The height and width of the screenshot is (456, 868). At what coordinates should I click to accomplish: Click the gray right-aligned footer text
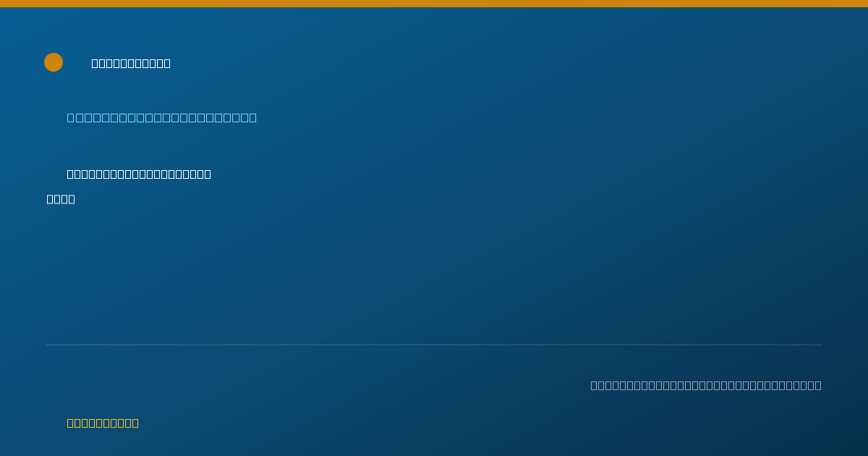706,385
